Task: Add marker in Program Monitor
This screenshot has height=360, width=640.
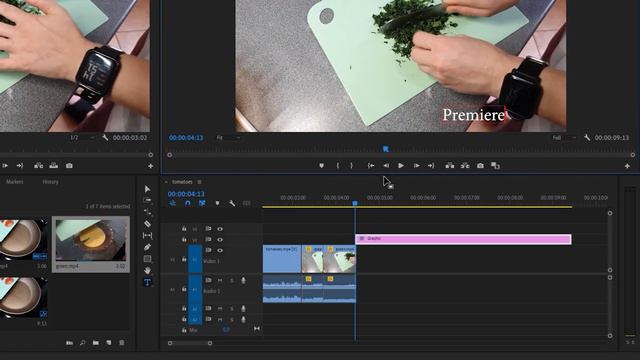Action: (322, 166)
